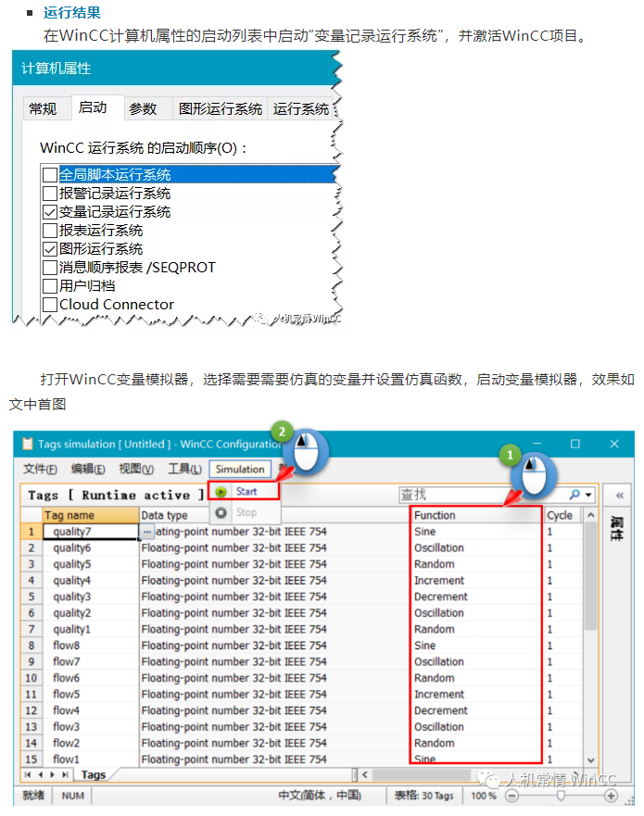
Task: Click the ellipsis button in quality7 row
Action: pyautogui.click(x=147, y=532)
